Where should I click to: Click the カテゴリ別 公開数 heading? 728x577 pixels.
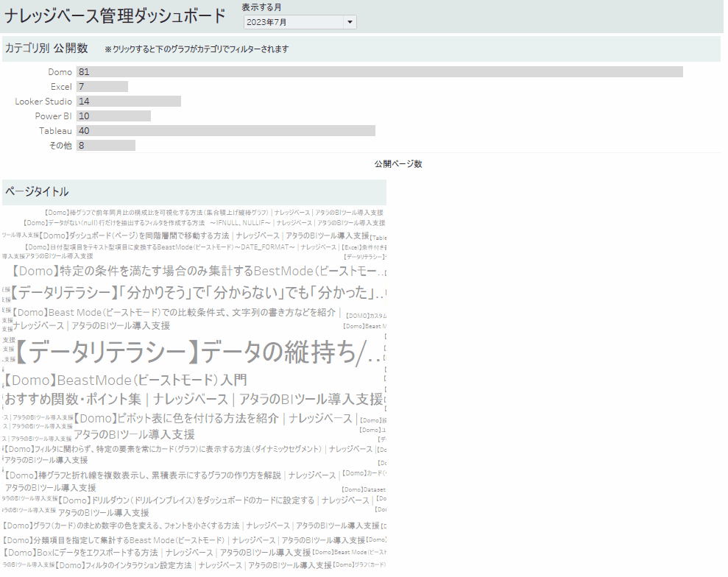46,49
